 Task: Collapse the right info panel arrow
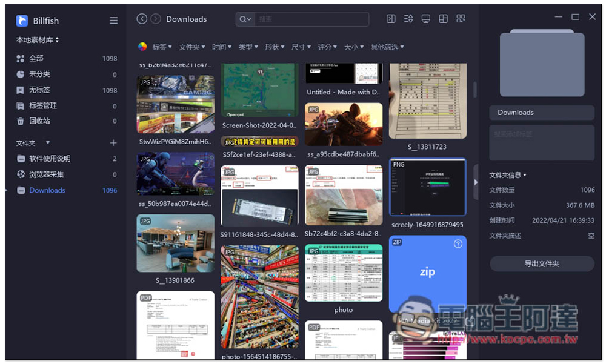point(476,182)
